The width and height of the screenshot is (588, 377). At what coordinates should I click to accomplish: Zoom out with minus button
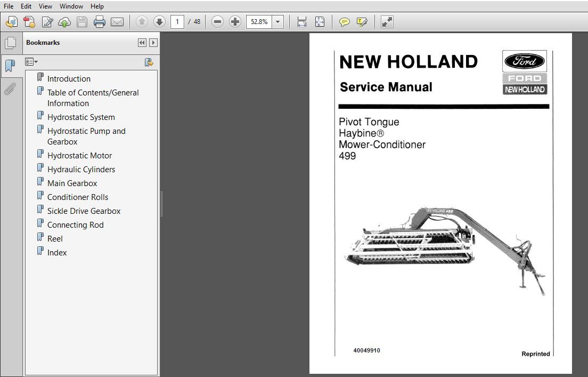coord(217,22)
